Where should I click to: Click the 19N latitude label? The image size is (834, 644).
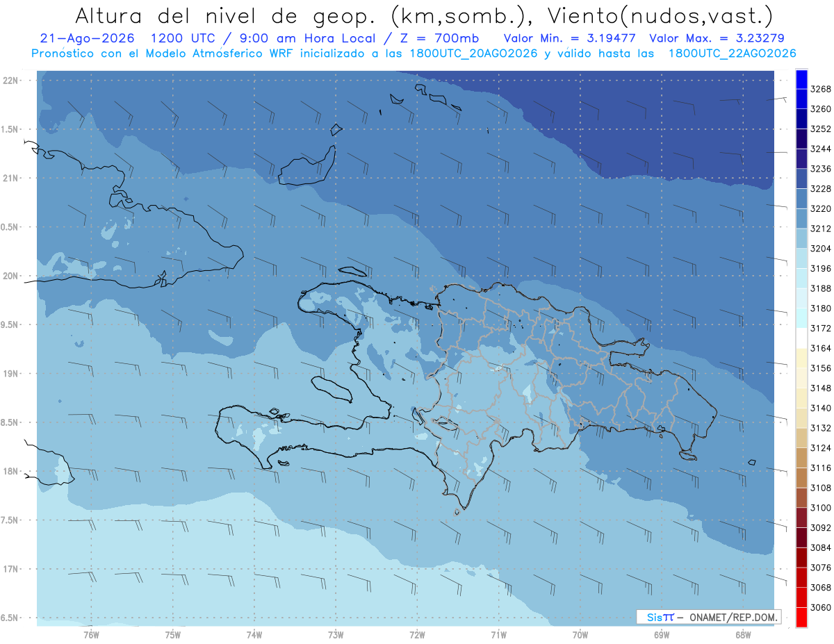(x=10, y=374)
